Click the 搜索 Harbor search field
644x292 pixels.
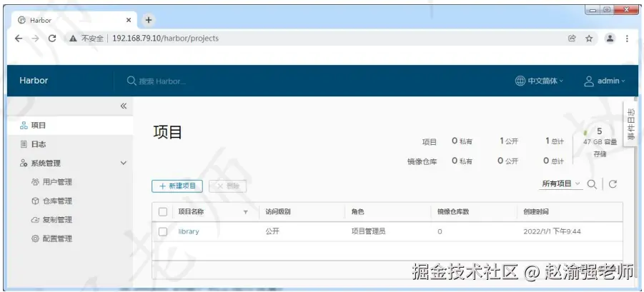[x=162, y=81]
